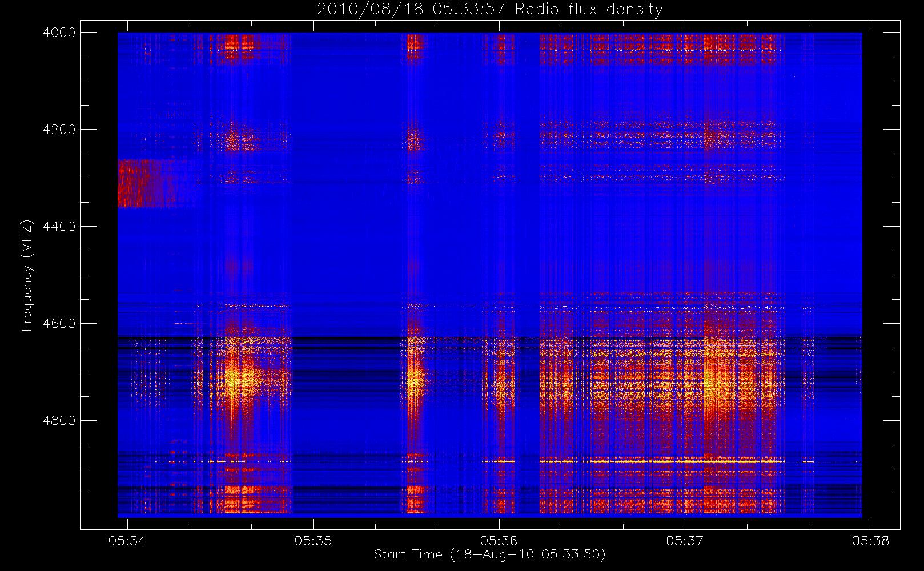
Task: Click the 4600 frequency tick label
Action: [x=59, y=324]
